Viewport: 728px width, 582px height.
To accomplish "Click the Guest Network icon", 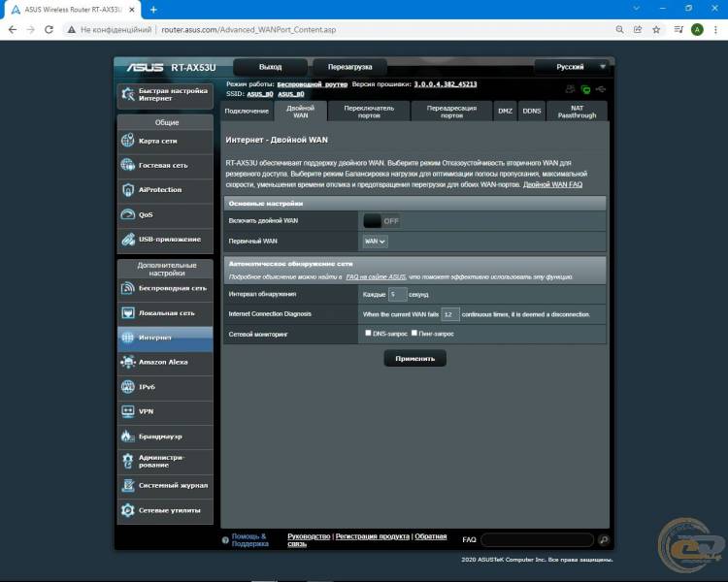I will [x=128, y=165].
